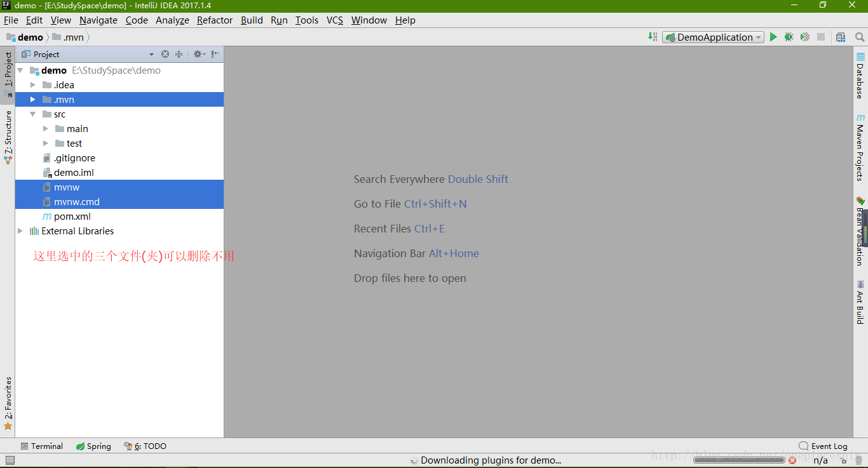
Task: Open the File menu
Action: pos(11,20)
